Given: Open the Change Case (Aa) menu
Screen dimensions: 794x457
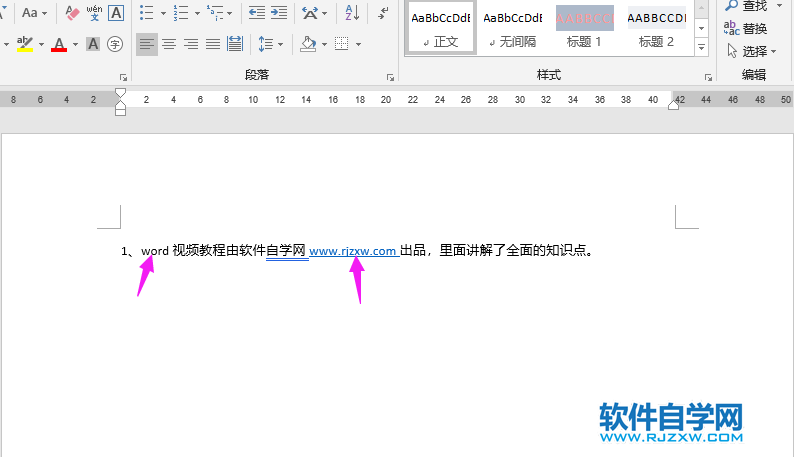Looking at the screenshot, I should point(34,13).
